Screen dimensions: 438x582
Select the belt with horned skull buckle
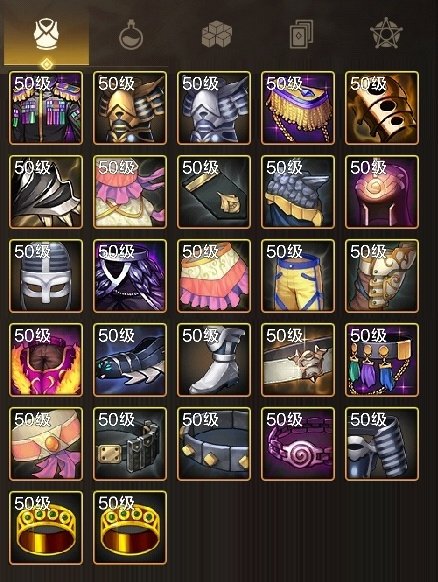(x=298, y=360)
